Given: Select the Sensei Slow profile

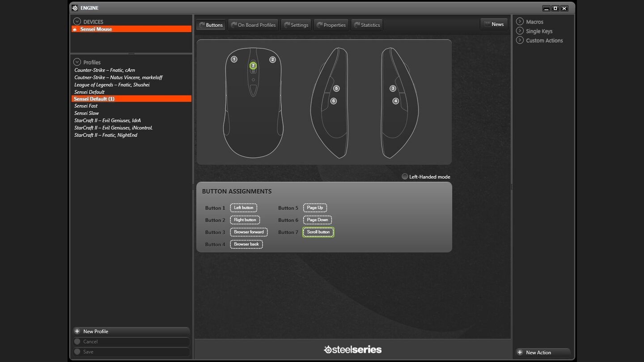Looking at the screenshot, I should (87, 113).
